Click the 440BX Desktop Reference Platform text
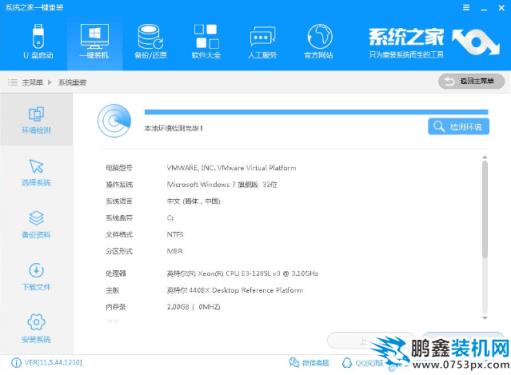 coord(235,290)
